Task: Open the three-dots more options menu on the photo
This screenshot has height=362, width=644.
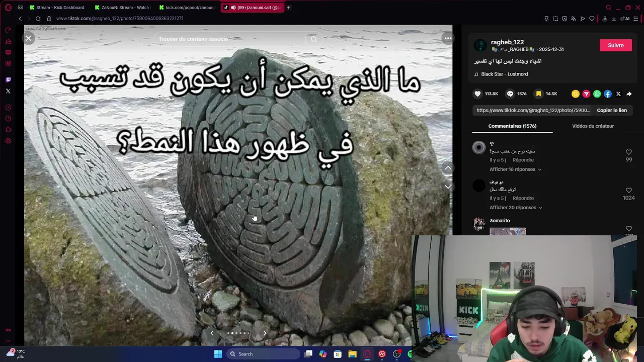Action: click(447, 38)
